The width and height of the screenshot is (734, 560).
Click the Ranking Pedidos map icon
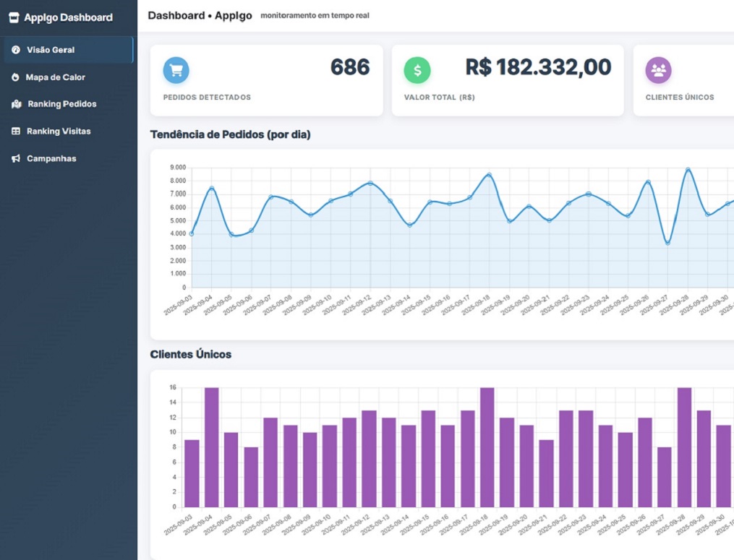[x=17, y=104]
